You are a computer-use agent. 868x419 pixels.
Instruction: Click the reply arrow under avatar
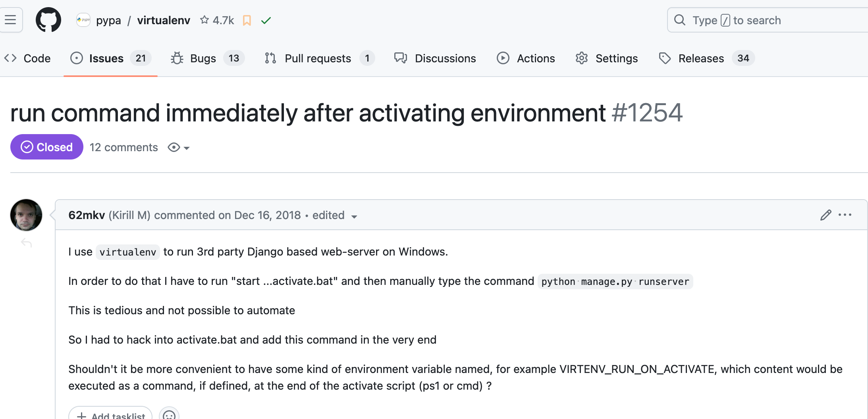pyautogui.click(x=26, y=243)
